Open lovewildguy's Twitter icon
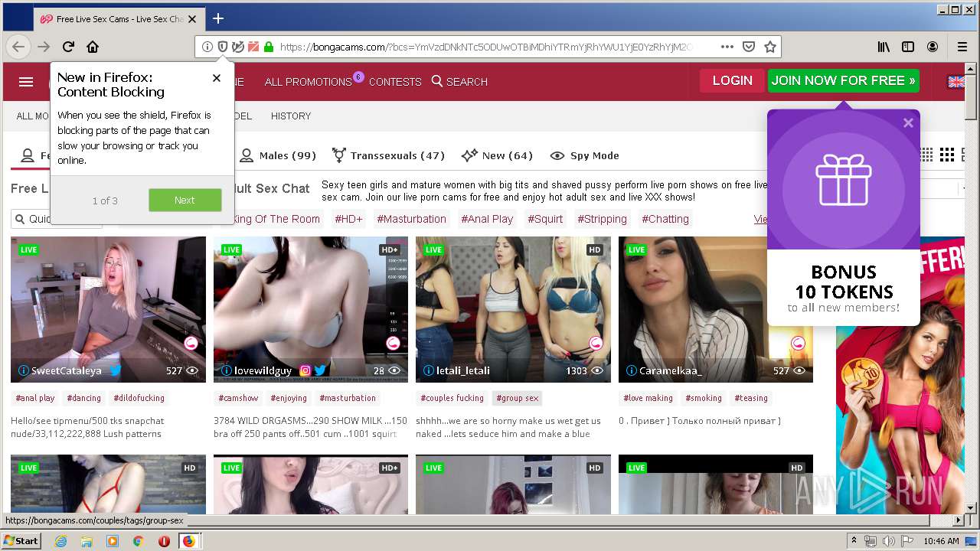980x551 pixels. pyautogui.click(x=320, y=370)
